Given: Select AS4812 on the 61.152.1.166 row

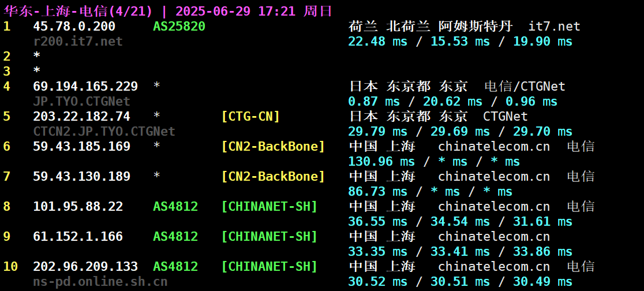Looking at the screenshot, I should (175, 236).
